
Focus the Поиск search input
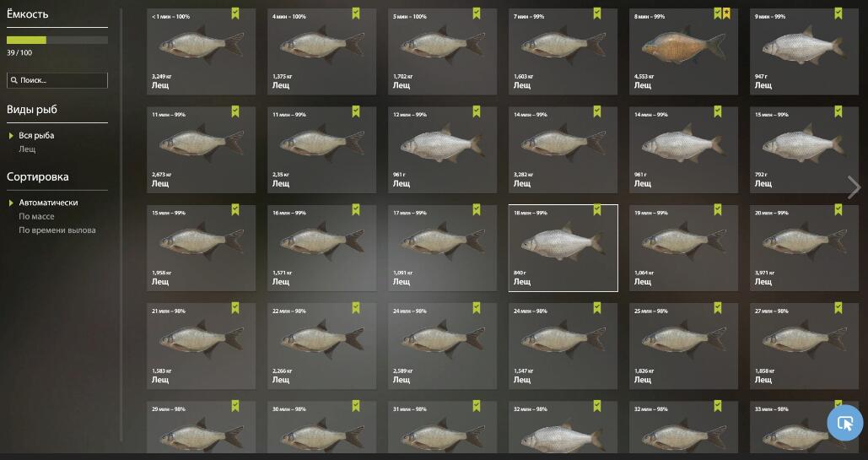click(x=57, y=80)
